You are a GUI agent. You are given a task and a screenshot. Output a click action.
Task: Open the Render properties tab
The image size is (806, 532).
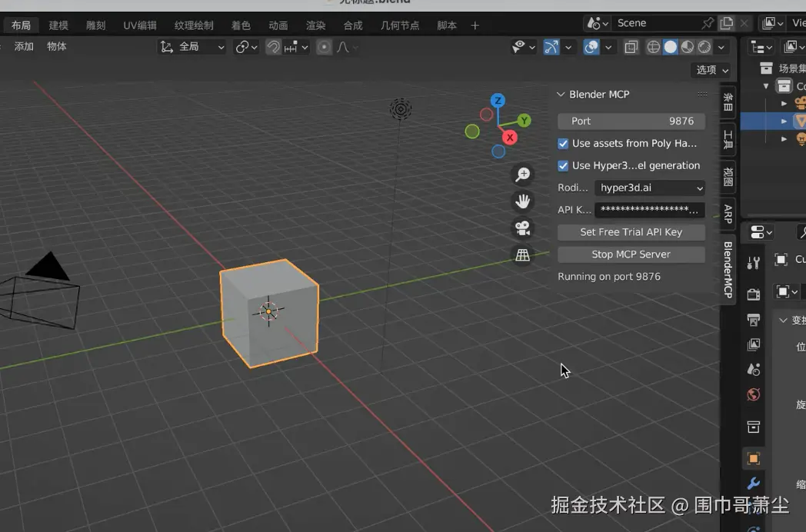754,294
